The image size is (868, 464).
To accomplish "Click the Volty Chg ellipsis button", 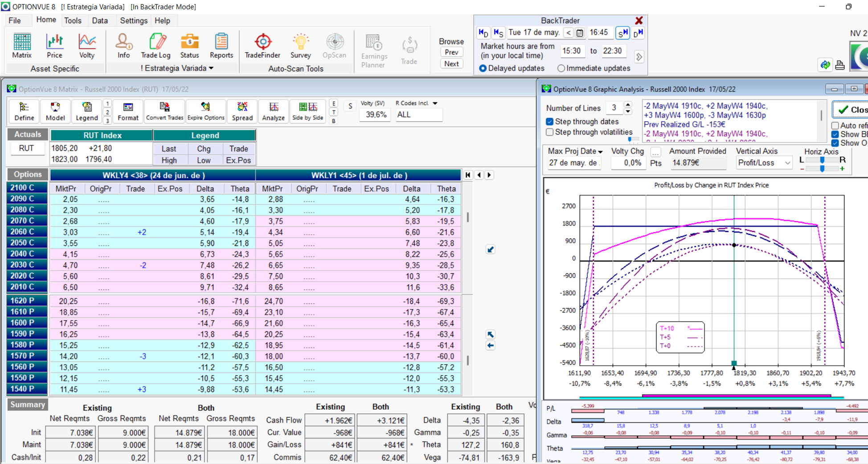I will [x=655, y=152].
